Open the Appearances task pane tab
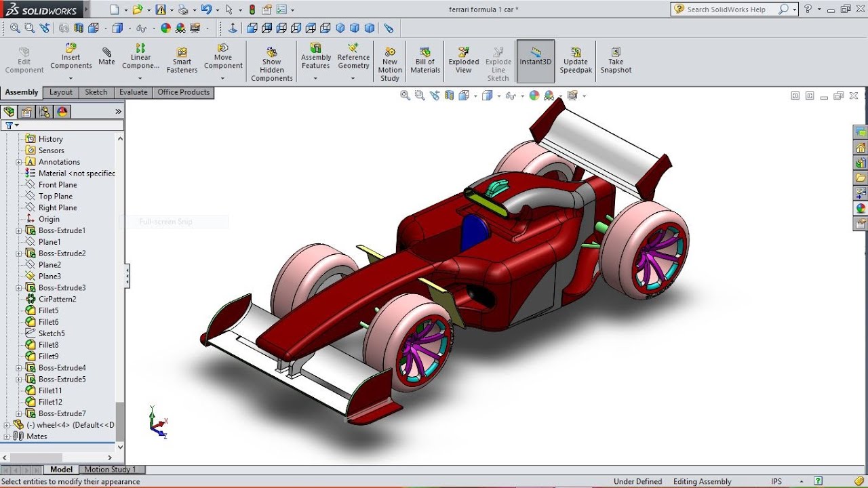This screenshot has width=868, height=488. (x=861, y=208)
